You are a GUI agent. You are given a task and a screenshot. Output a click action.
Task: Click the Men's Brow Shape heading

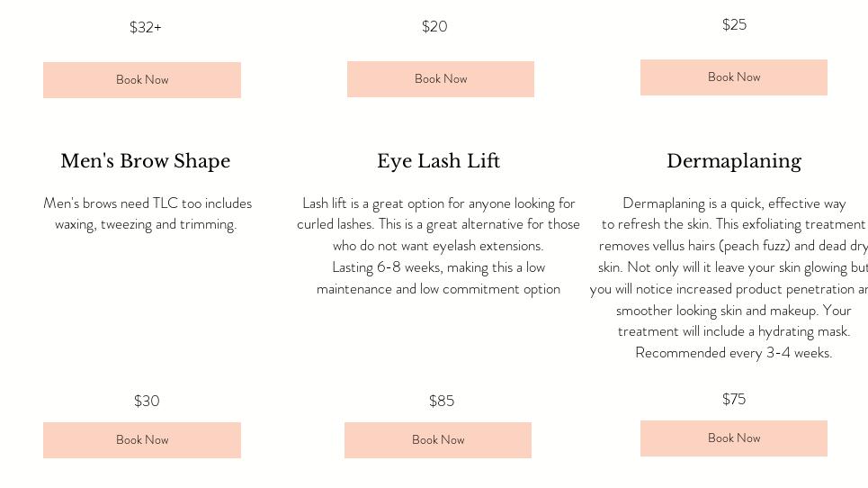[146, 161]
